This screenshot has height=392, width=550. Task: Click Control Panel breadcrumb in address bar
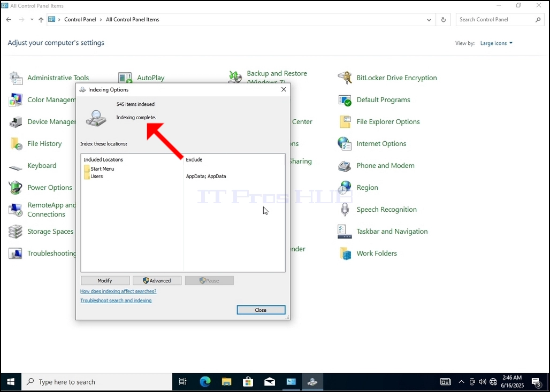80,20
